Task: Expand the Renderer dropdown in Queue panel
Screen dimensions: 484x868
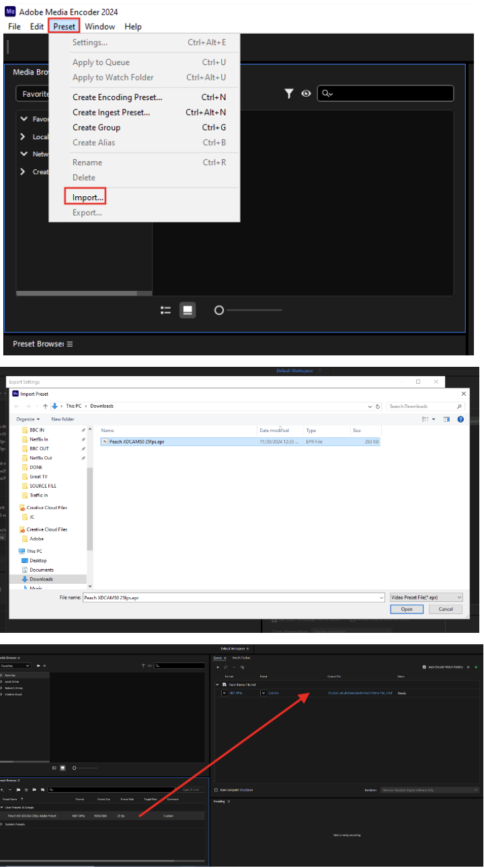Action: tap(429, 790)
